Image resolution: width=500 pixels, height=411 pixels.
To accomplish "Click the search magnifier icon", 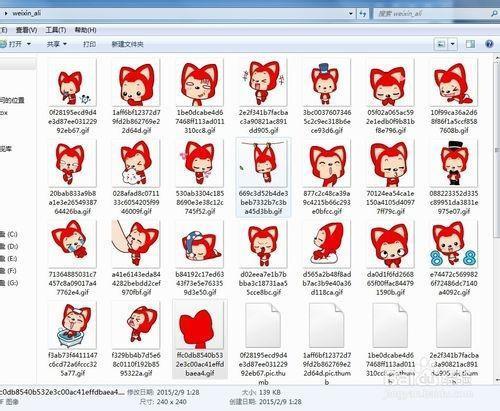I will coord(494,13).
